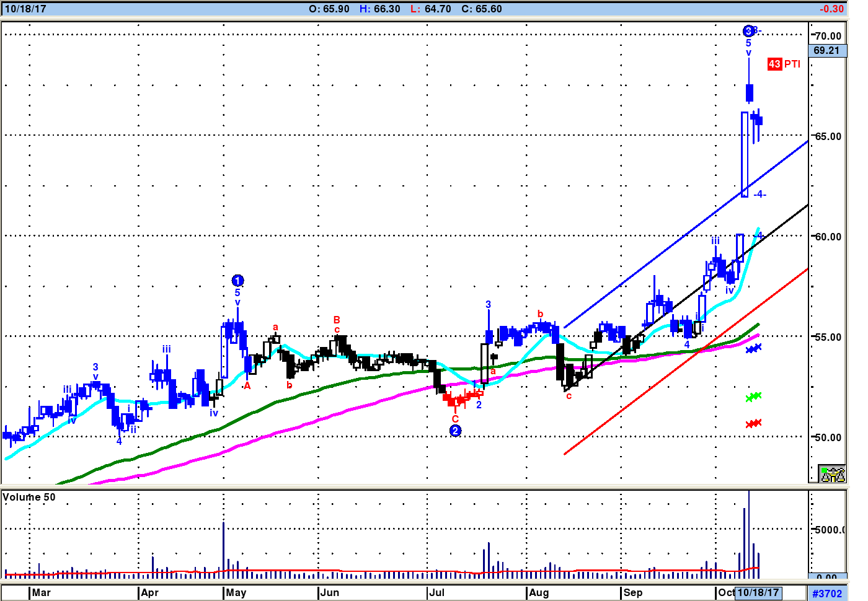This screenshot has width=868, height=601.
Task: Click the blue X target markers
Action: pos(753,349)
